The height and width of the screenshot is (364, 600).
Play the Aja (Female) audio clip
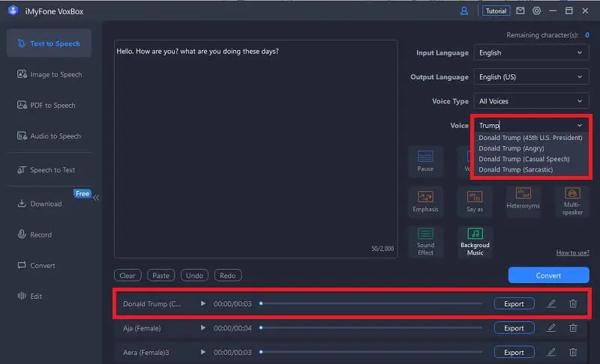(202, 328)
